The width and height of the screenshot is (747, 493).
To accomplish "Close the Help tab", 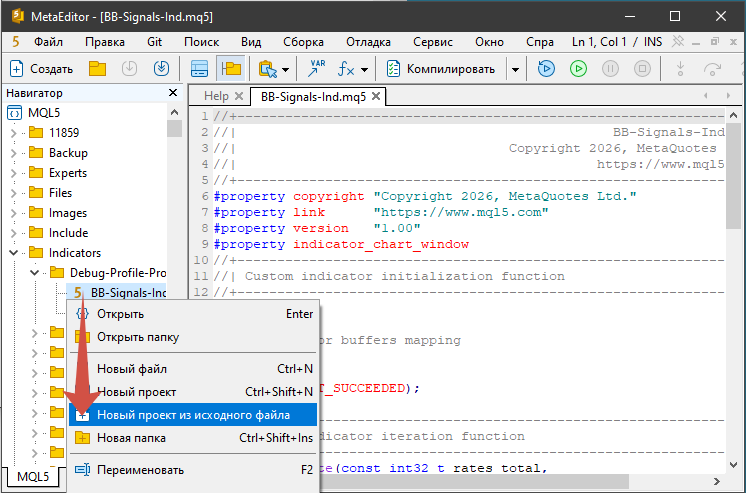I will (239, 96).
